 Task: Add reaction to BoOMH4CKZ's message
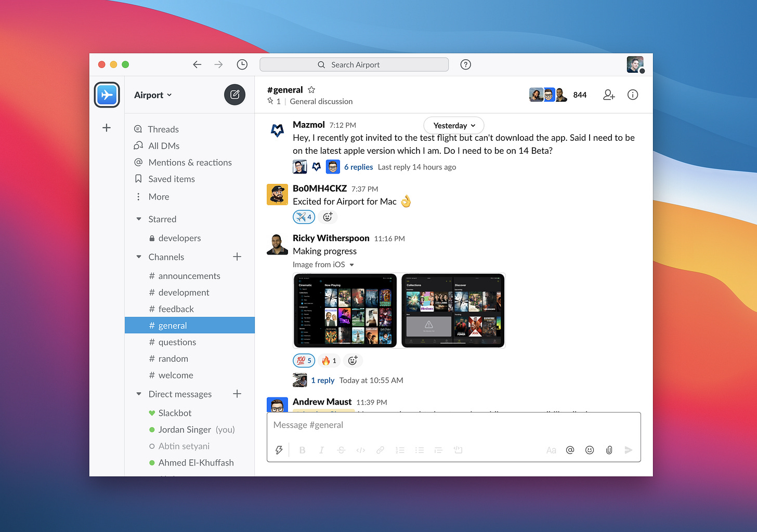328,217
